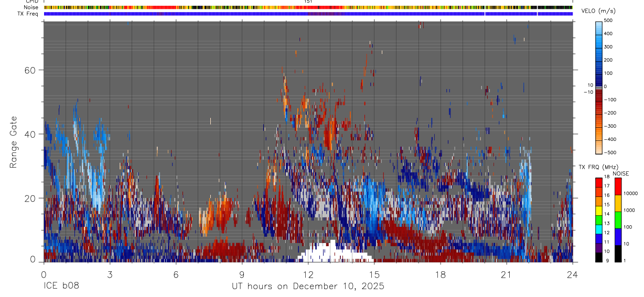Click the -200 tick on the VELO colorbar
644x297 pixels.
[609, 113]
